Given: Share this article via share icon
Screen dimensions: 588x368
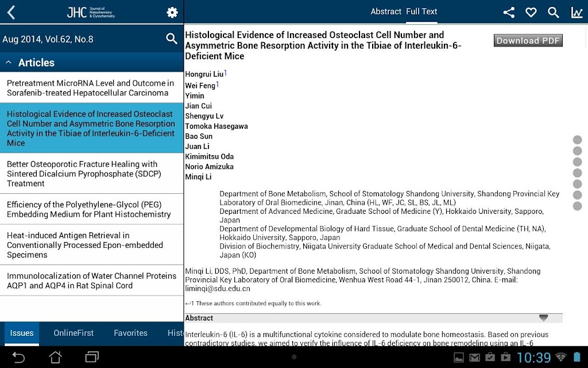Looking at the screenshot, I should point(509,13).
